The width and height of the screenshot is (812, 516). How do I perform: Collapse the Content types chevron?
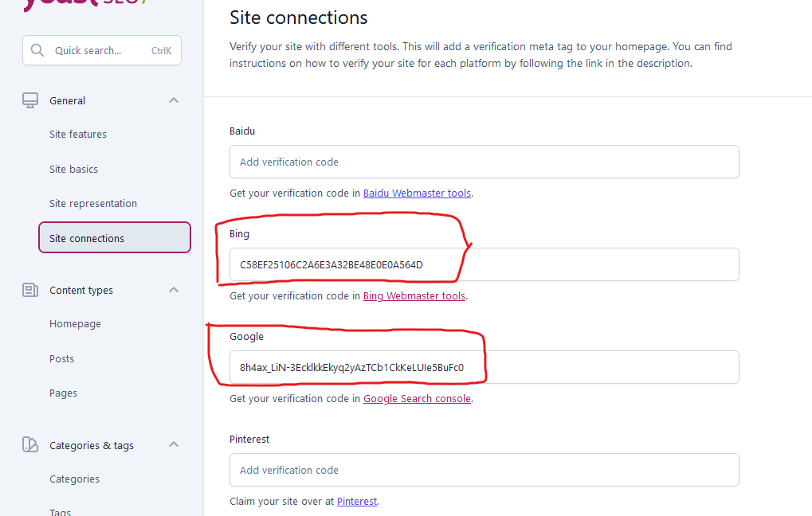coord(174,290)
